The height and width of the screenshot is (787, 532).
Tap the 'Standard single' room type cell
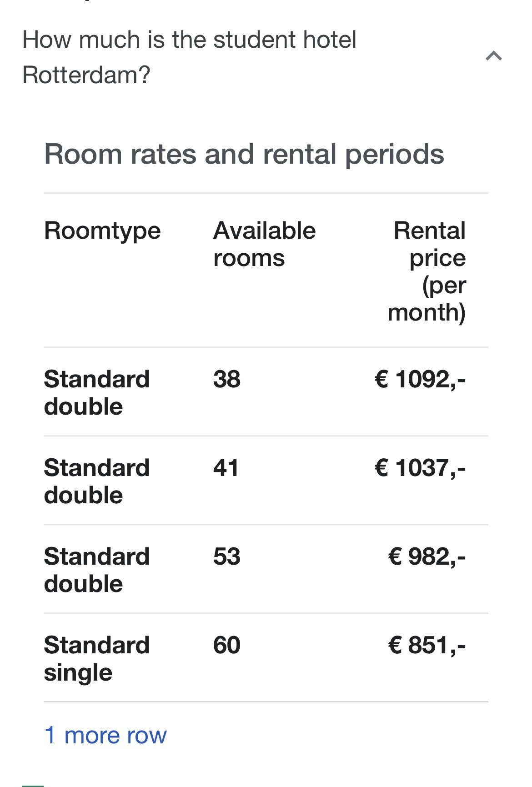pyautogui.click(x=96, y=658)
